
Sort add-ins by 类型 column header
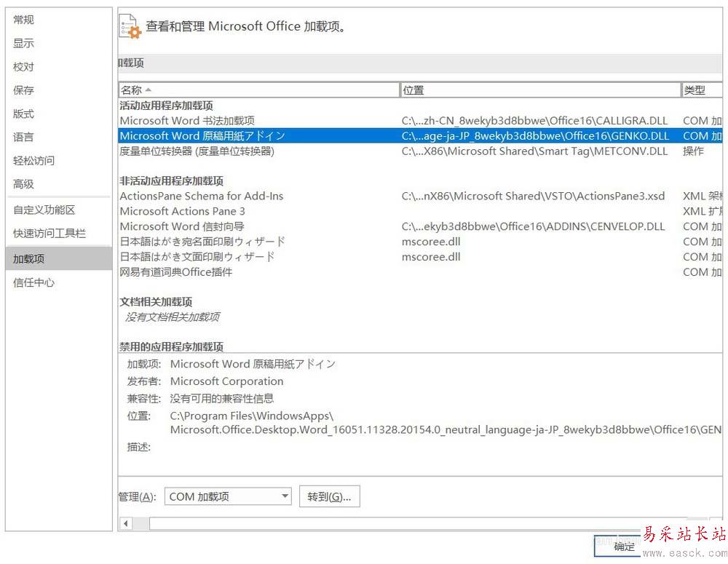pos(702,90)
